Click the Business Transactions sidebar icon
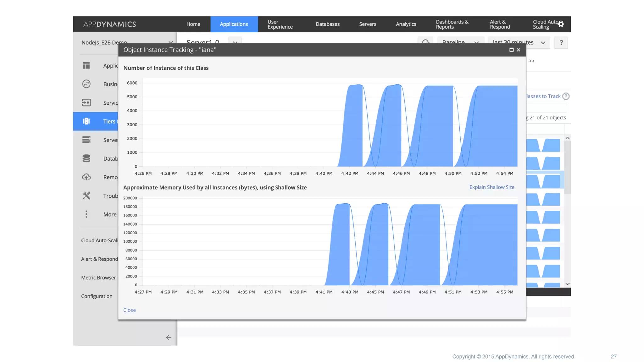The width and height of the screenshot is (644, 362). 86,84
